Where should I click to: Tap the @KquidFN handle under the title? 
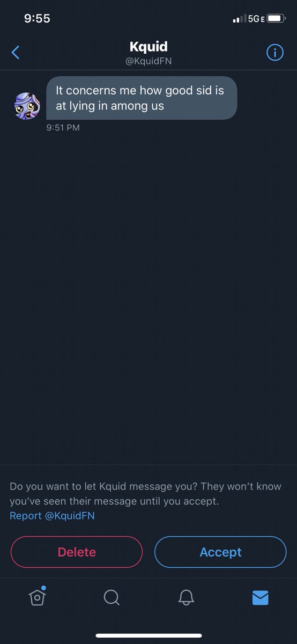click(x=148, y=61)
